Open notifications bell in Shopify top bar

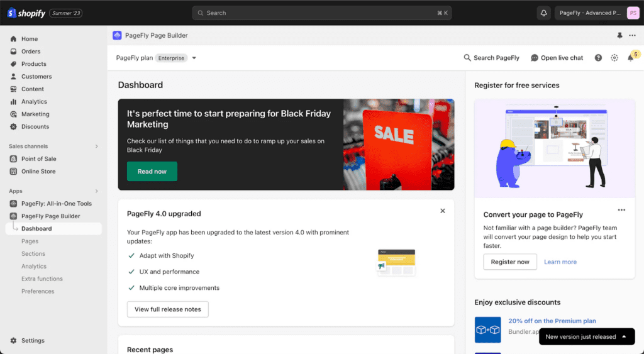pyautogui.click(x=544, y=13)
